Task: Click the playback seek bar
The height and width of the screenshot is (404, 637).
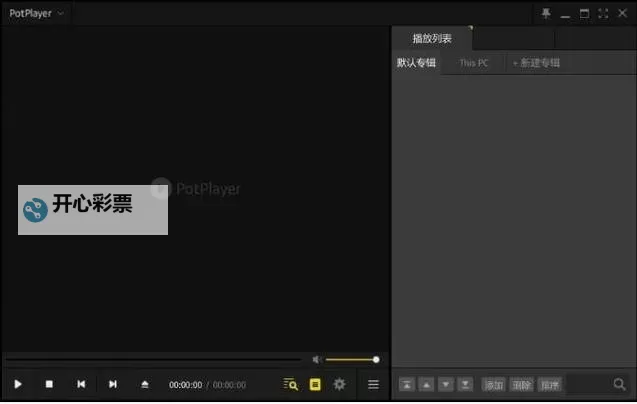Action: 154,360
